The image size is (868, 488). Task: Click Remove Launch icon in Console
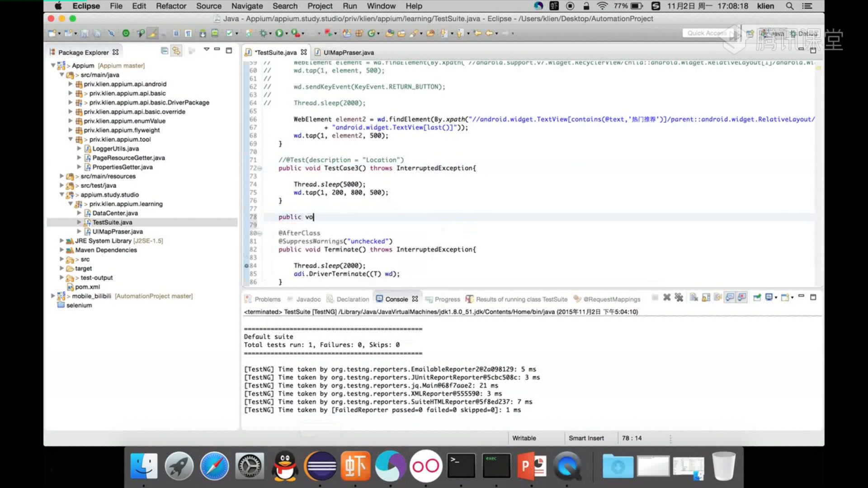(666, 297)
